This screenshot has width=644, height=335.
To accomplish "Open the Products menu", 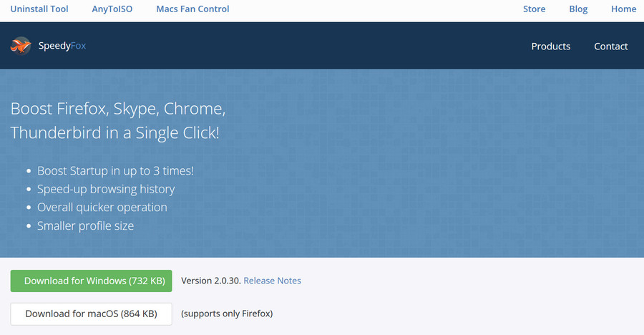I will [551, 46].
